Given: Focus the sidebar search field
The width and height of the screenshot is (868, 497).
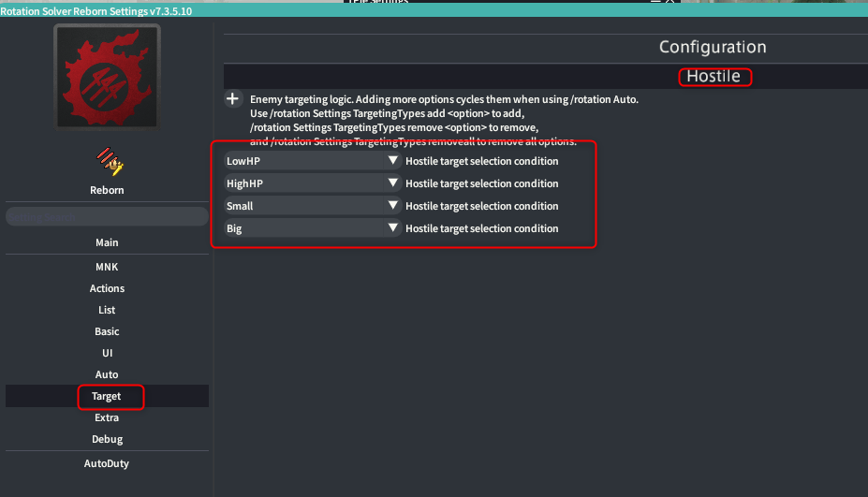Looking at the screenshot, I should 107,216.
